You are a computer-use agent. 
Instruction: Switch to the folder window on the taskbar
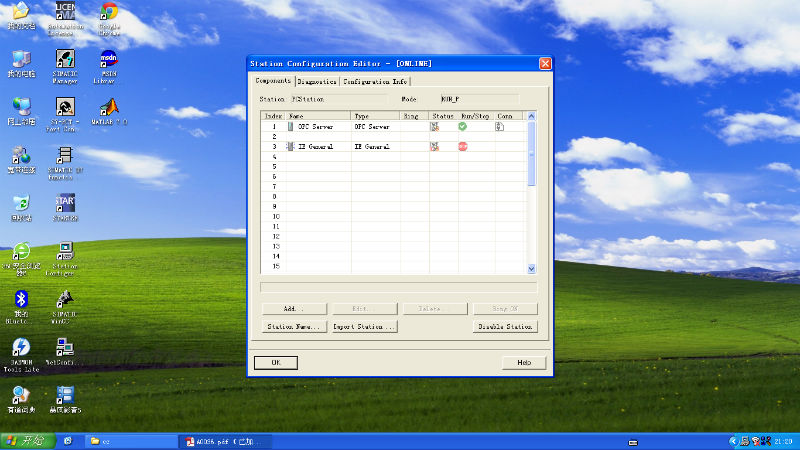tap(131, 441)
